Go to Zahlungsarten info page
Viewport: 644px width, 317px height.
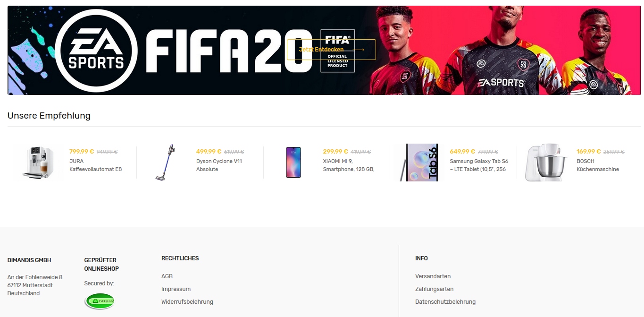tap(435, 289)
